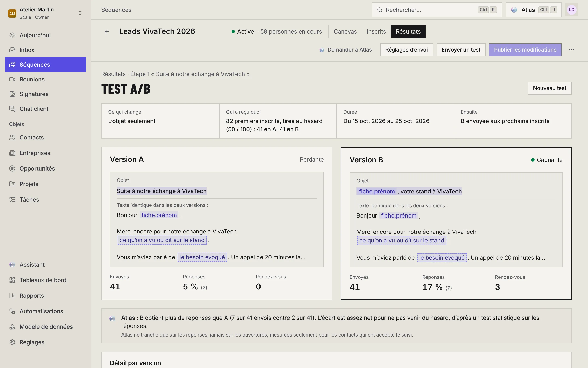This screenshot has height=368, width=588.
Task: Click the back arrow next to Leads VivaTech 2026
Action: pos(107,31)
